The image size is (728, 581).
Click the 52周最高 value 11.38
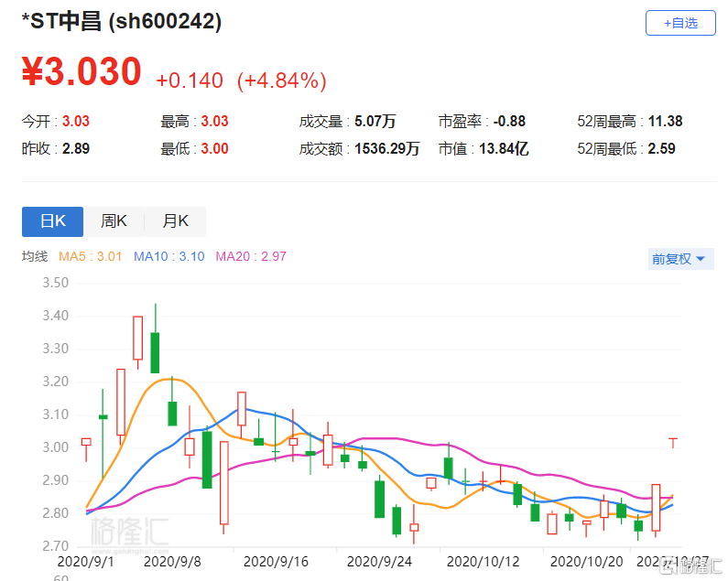[x=666, y=121]
